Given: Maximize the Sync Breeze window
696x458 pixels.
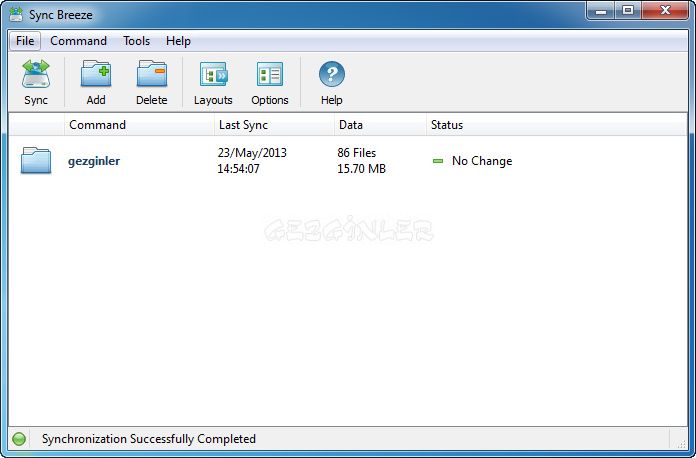Looking at the screenshot, I should click(x=628, y=11).
